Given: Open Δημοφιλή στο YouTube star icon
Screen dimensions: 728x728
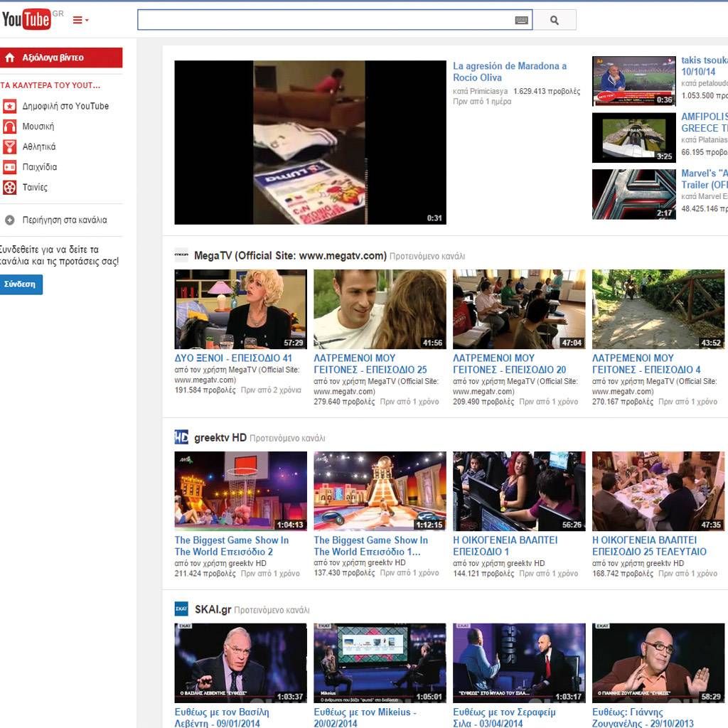Looking at the screenshot, I should tap(9, 106).
